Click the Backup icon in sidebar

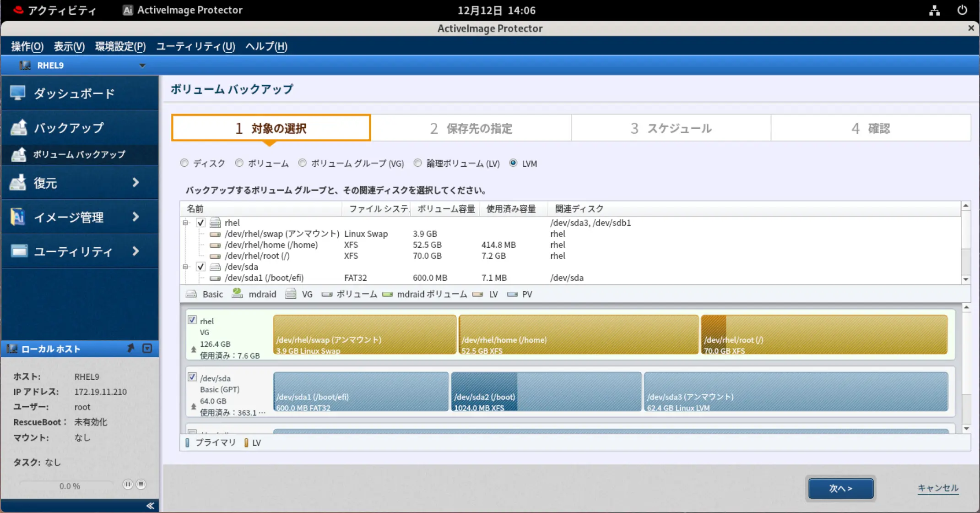coord(19,127)
